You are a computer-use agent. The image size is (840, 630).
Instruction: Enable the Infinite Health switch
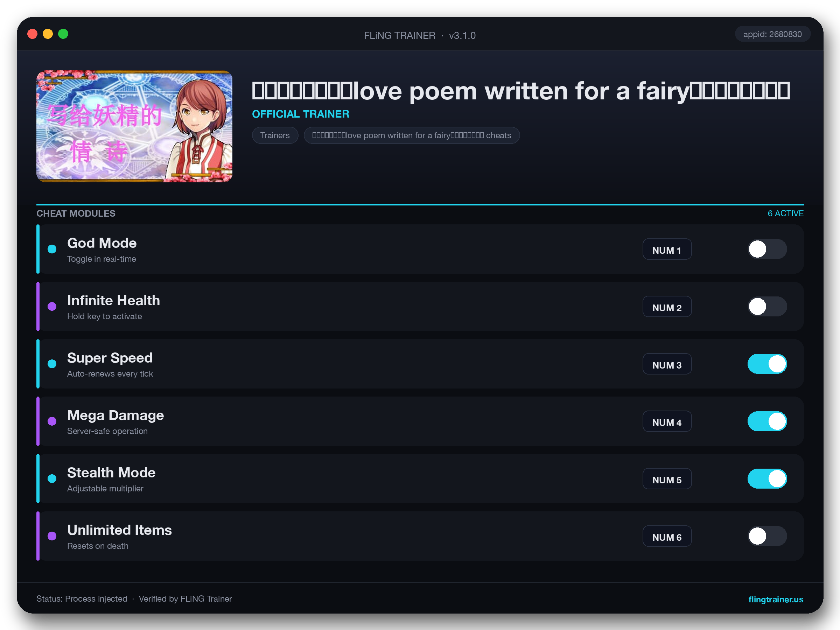tap(767, 307)
